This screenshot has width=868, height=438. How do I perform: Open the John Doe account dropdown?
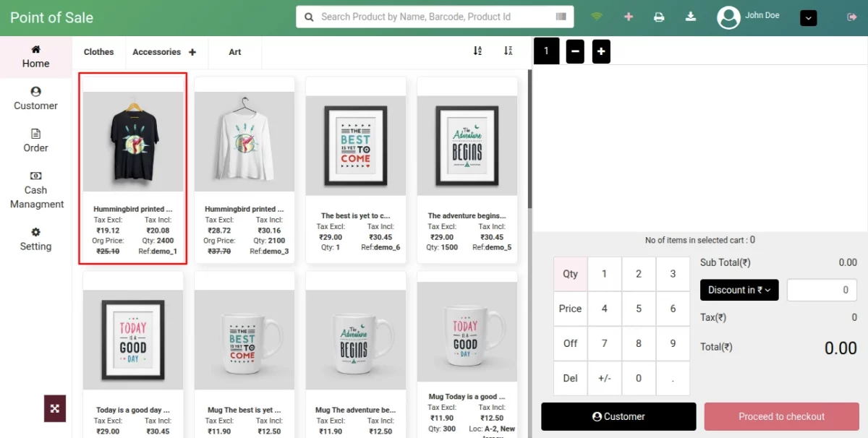(x=808, y=17)
